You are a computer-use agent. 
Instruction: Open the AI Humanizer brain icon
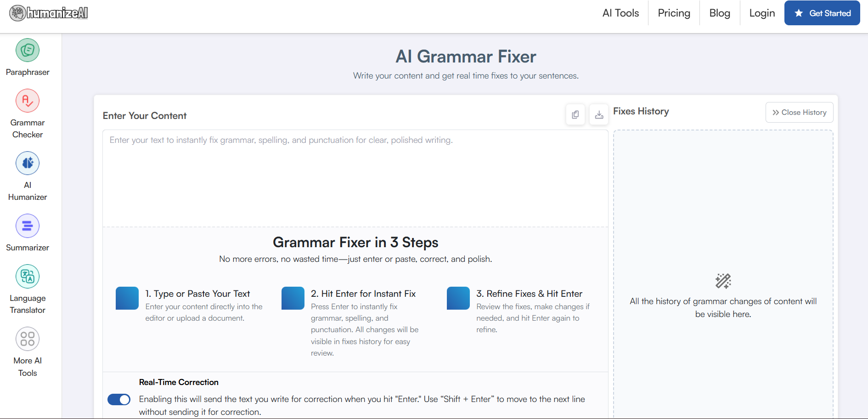coord(28,163)
